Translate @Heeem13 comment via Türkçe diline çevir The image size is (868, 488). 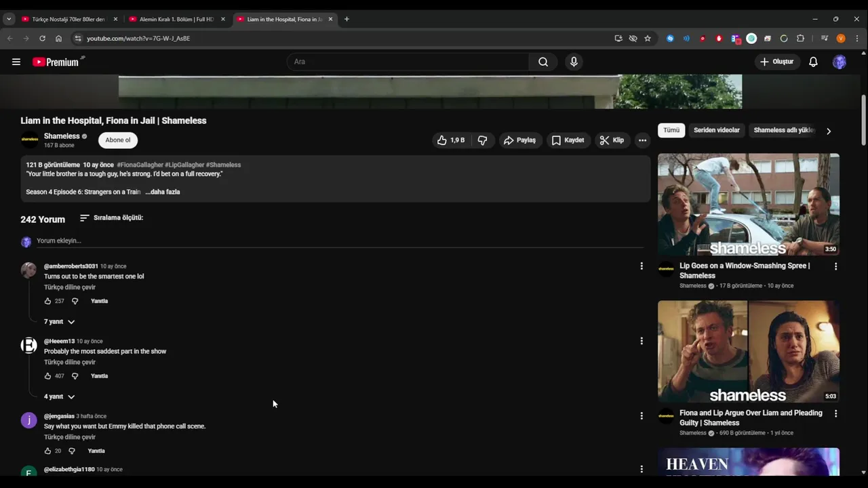(x=70, y=363)
